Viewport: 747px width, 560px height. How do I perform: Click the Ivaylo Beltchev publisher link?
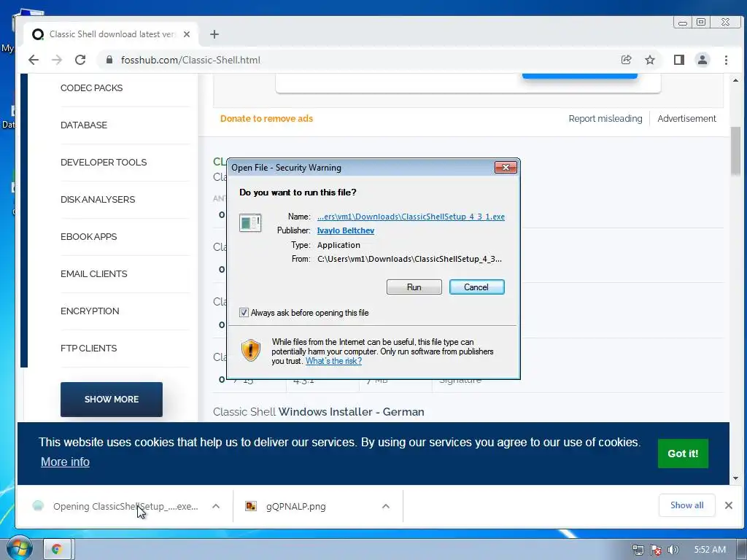[x=345, y=230]
